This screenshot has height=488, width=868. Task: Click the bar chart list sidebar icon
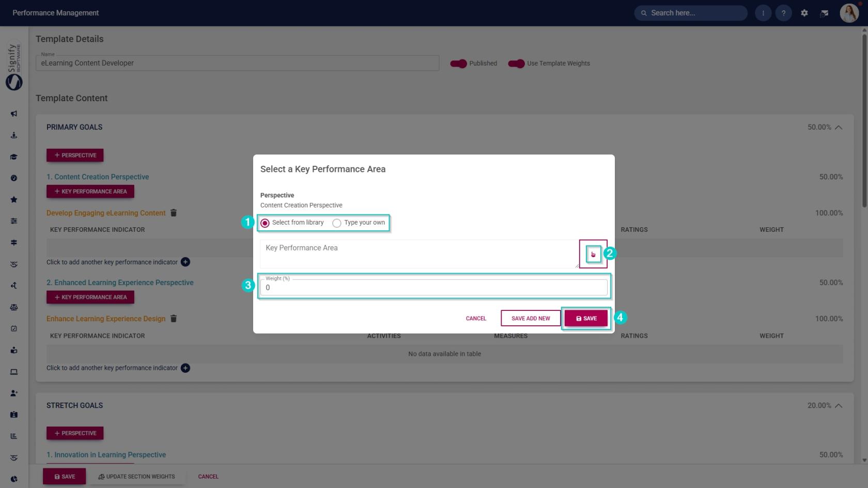point(14,436)
